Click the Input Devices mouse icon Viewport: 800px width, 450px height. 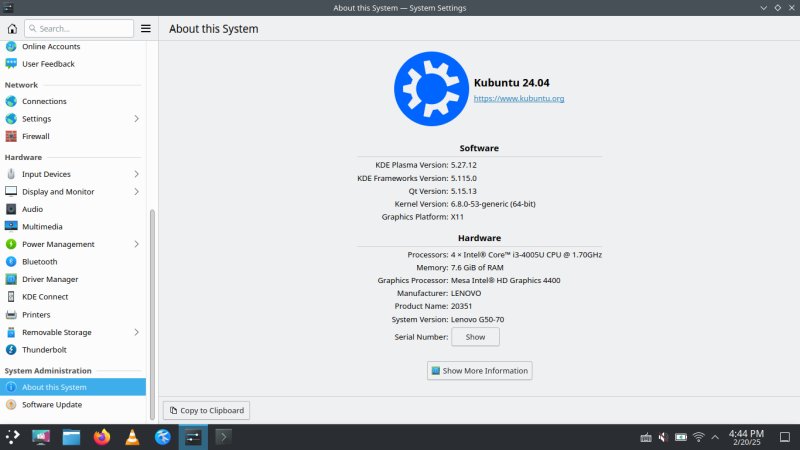point(11,174)
